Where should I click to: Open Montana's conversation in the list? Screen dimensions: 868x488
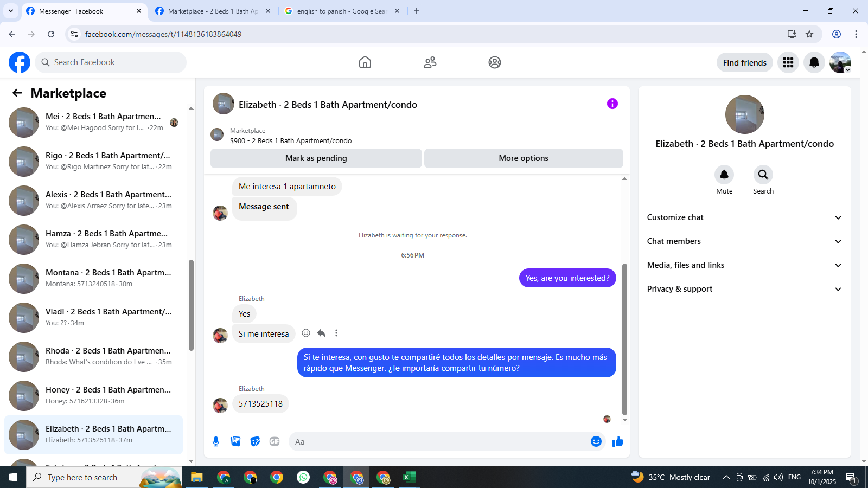tap(93, 279)
